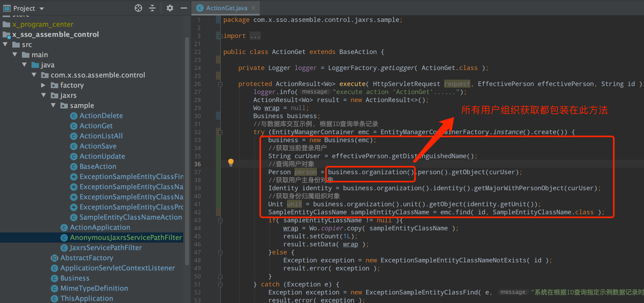644x303 pixels.
Task: Expand the factory package
Action: [x=43, y=85]
